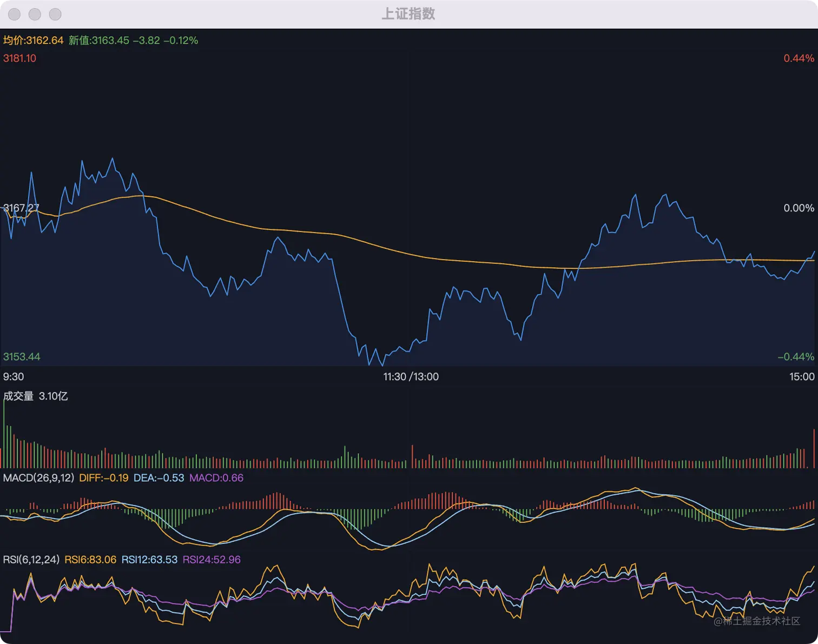Select the 均价:3162.64 average price label

33,41
